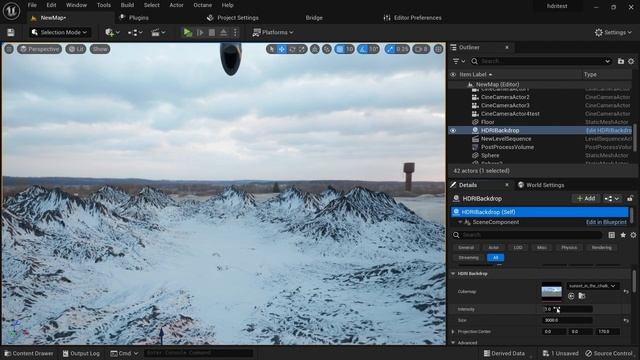Viewport: 640px width, 360px height.
Task: Open the Perspective view dropdown
Action: (40, 49)
